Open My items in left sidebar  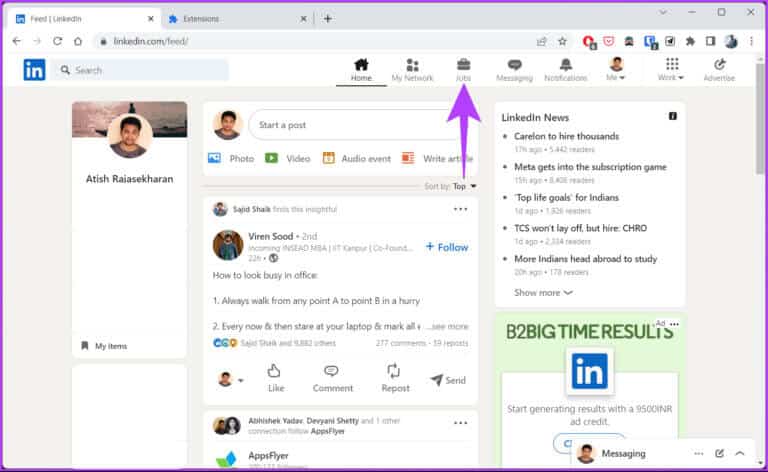104,346
